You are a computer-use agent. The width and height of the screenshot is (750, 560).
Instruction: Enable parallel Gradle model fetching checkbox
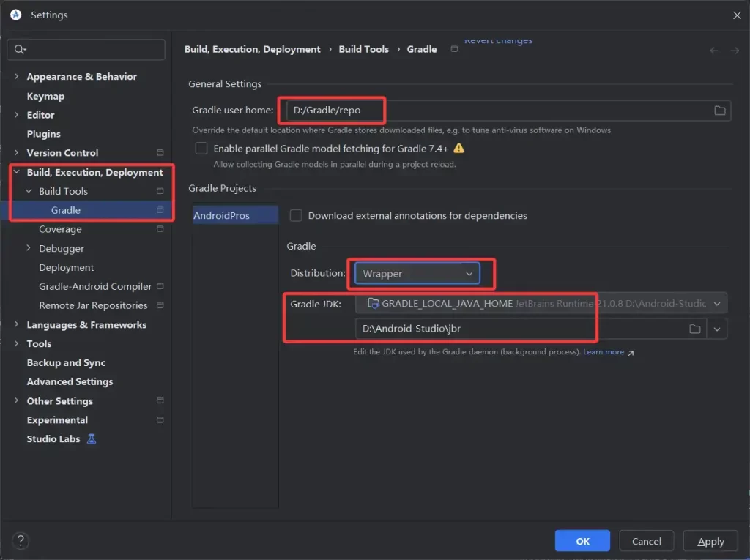click(201, 149)
